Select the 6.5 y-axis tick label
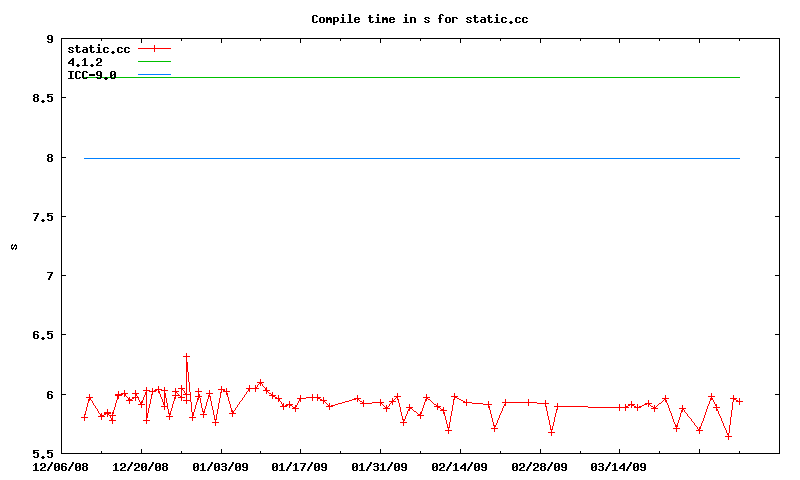The image size is (800, 480). [44, 335]
